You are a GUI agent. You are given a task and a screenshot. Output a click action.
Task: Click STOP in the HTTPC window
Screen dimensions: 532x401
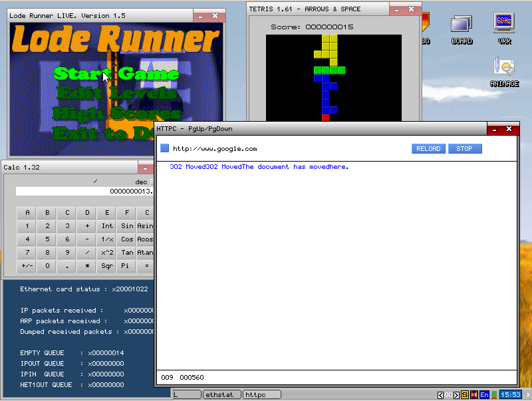(x=464, y=148)
